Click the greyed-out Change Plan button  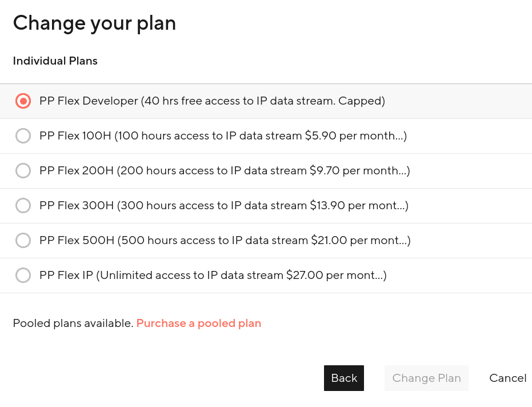426,378
